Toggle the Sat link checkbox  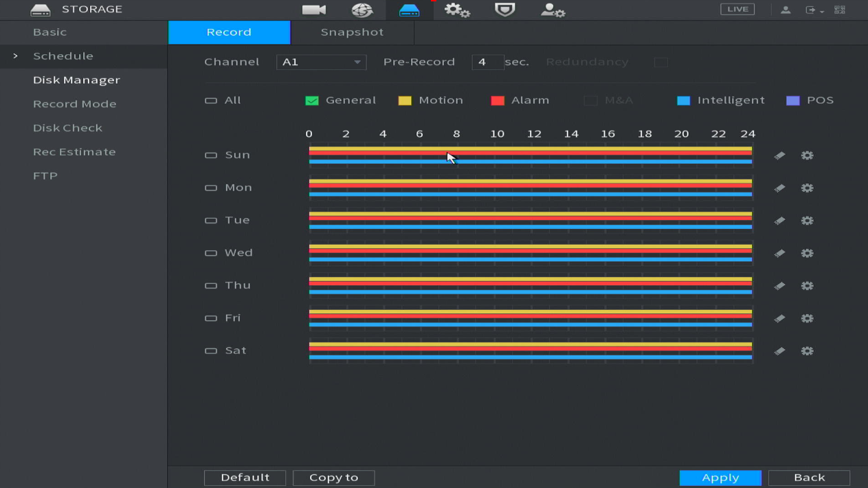[x=210, y=351]
